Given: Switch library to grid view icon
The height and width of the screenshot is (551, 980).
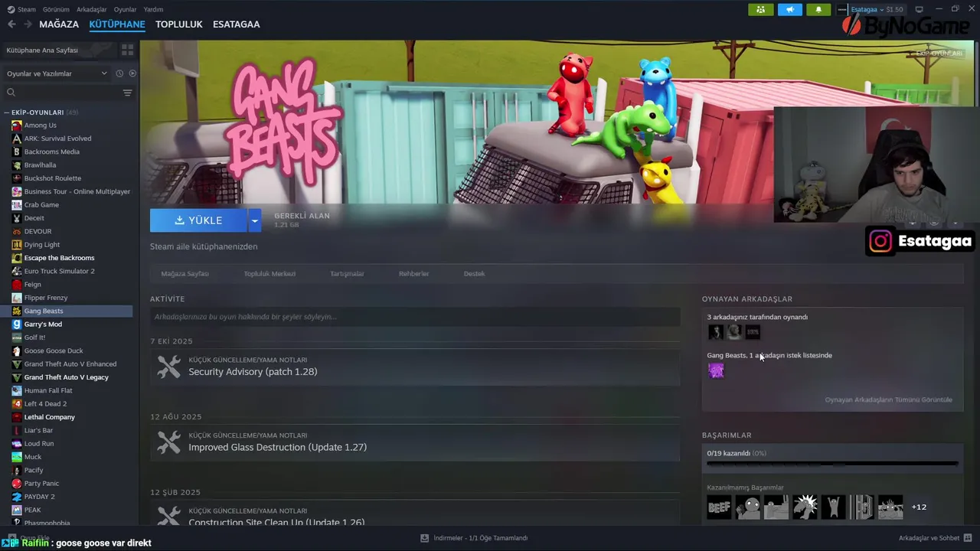Looking at the screenshot, I should point(127,50).
